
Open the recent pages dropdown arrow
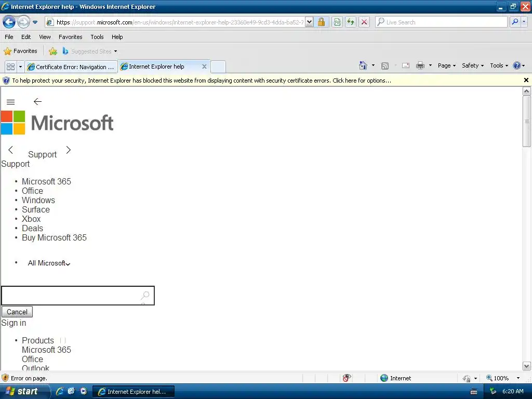tap(35, 22)
